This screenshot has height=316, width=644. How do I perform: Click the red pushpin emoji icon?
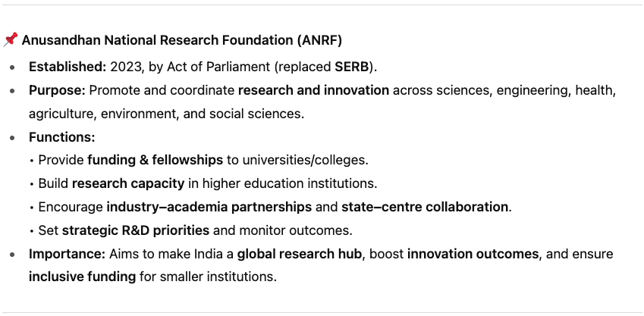pos(11,40)
